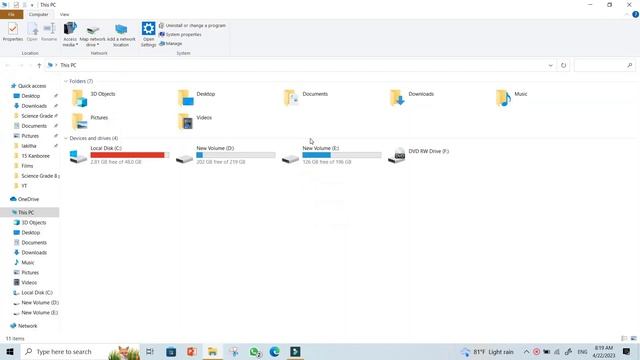Switch to the Computer ribbon tab

[x=38, y=14]
